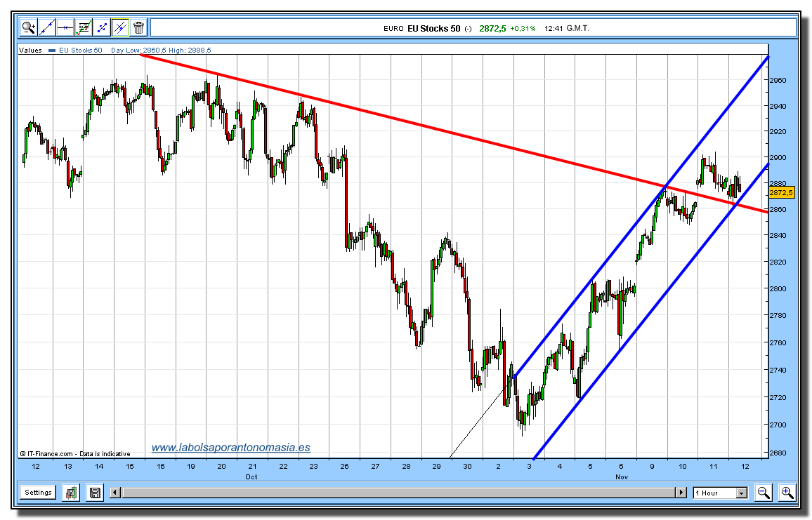This screenshot has height=520, width=812.
Task: Click the horizontal chart scrollbar track
Action: click(398, 493)
